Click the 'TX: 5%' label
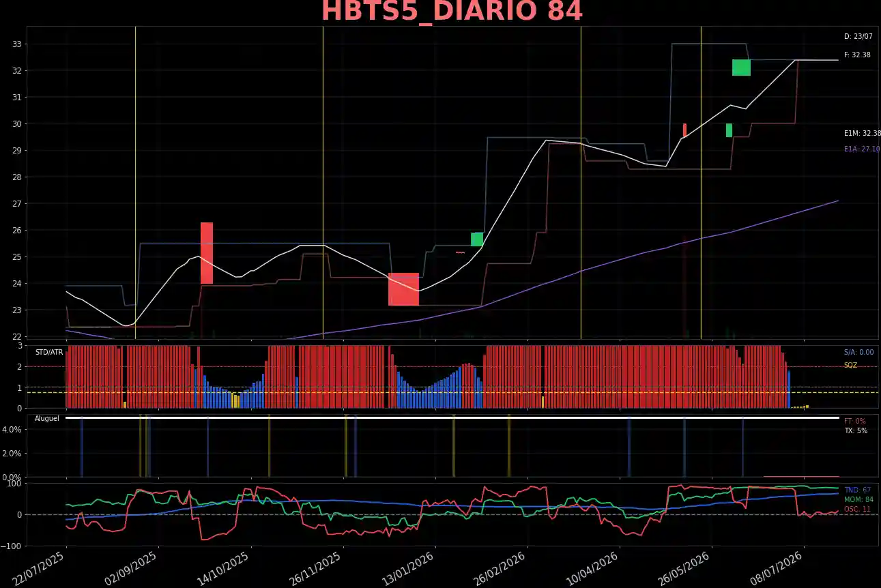 (x=855, y=431)
